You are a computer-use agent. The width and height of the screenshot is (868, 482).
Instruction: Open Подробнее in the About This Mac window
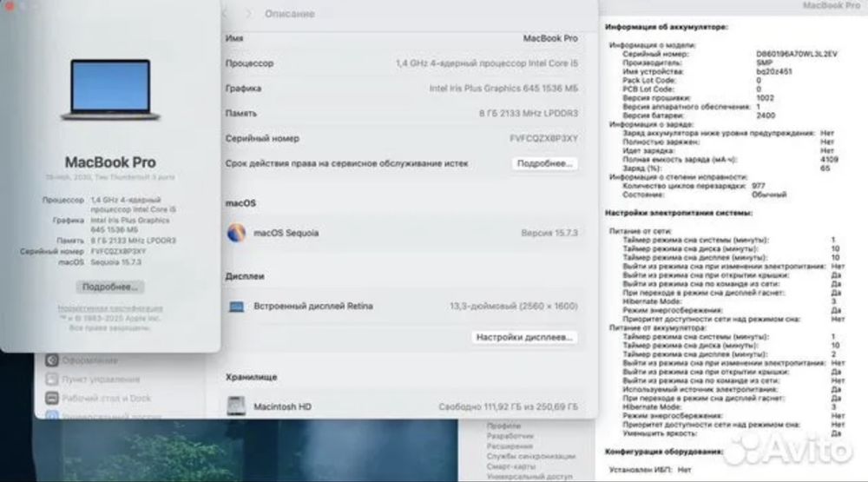coord(110,287)
